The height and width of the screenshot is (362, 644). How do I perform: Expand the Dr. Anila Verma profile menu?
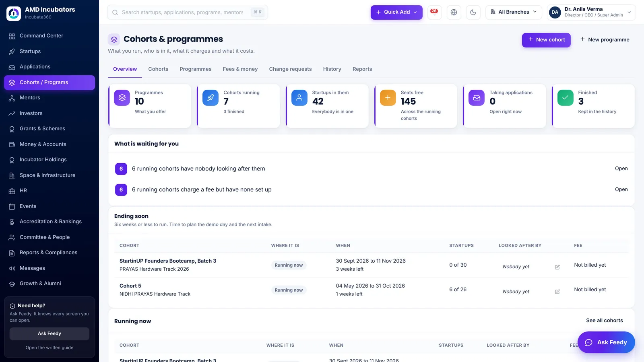click(591, 12)
